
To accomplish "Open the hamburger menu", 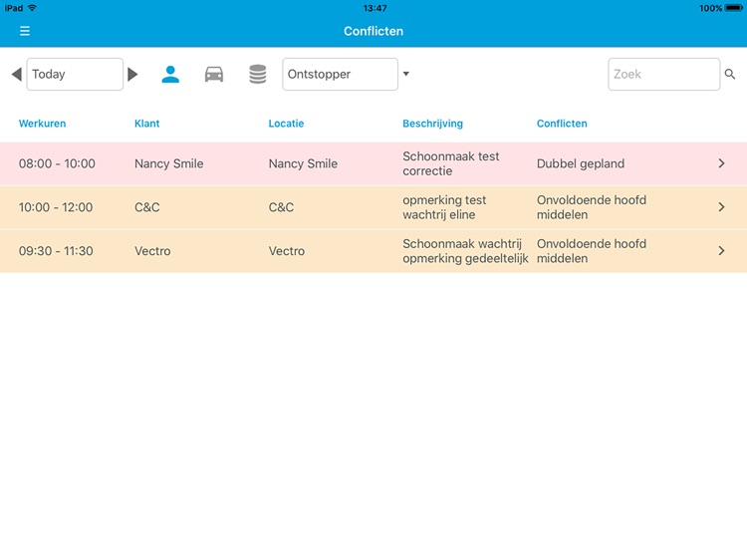I will (25, 31).
